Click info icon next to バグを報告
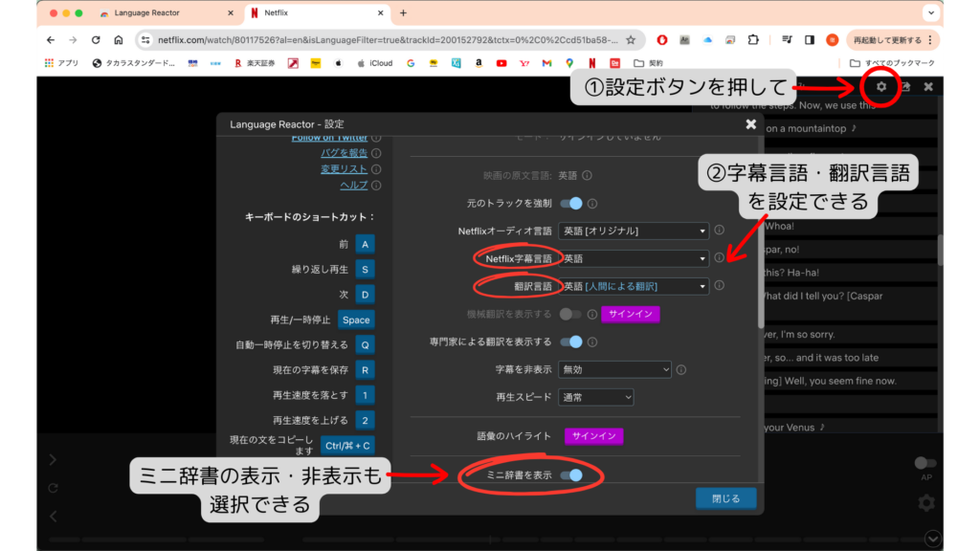This screenshot has width=980, height=551. point(376,153)
